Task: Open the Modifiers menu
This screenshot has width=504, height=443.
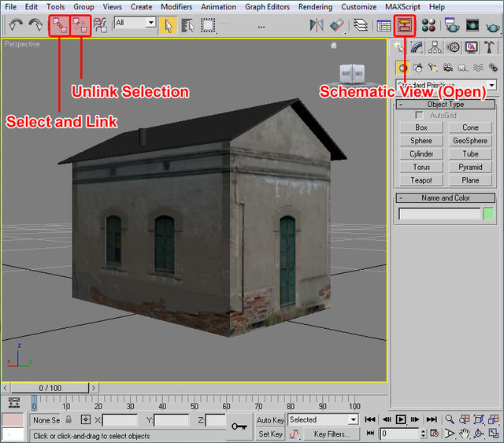Action: click(x=176, y=6)
